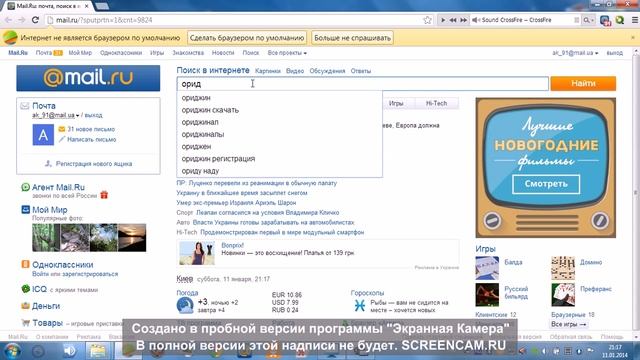Click Регистрация нового ящика link
Screen dimensions: 640x360
[x=94, y=164]
